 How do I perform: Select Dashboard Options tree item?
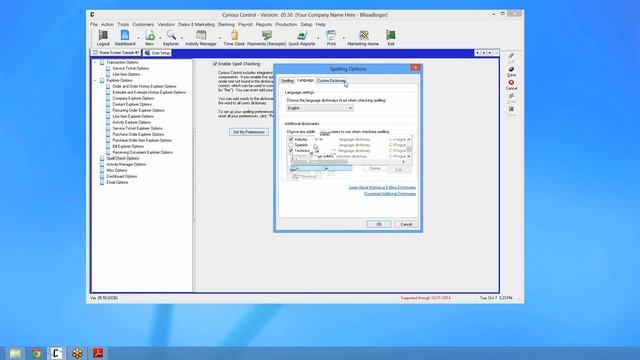(x=122, y=176)
